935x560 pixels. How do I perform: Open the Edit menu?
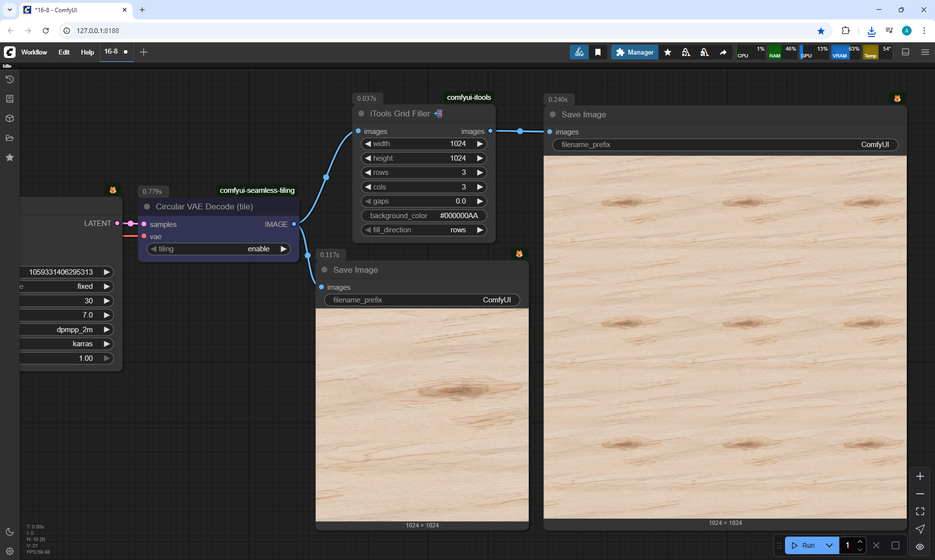(64, 52)
